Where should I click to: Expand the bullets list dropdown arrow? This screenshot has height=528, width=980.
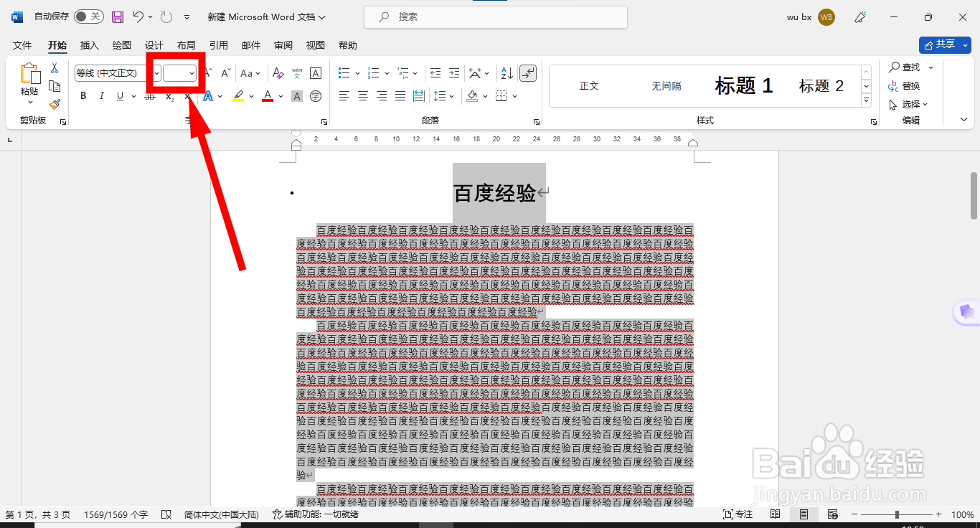[x=357, y=73]
